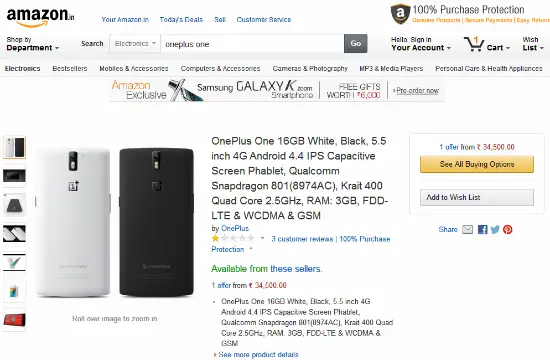Pin product on Pinterest
This screenshot has width=550, height=360.
508,229
